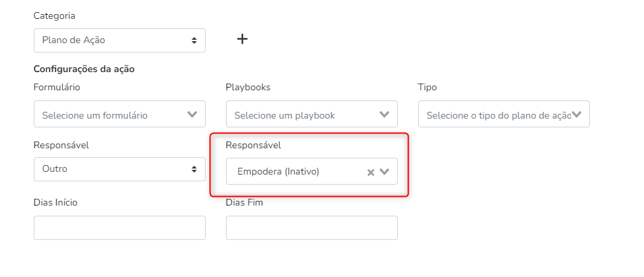Click the Tipo field label

click(427, 87)
